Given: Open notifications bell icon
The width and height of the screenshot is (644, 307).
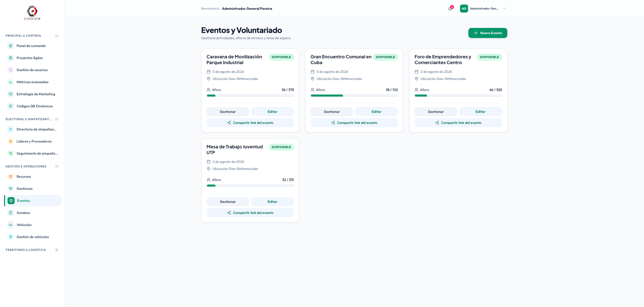Looking at the screenshot, I should 450,9.
